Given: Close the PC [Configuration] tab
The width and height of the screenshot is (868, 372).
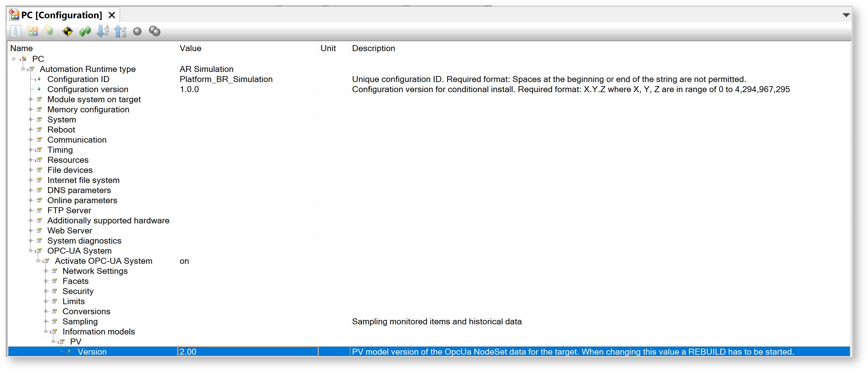Looking at the screenshot, I should coord(112,15).
